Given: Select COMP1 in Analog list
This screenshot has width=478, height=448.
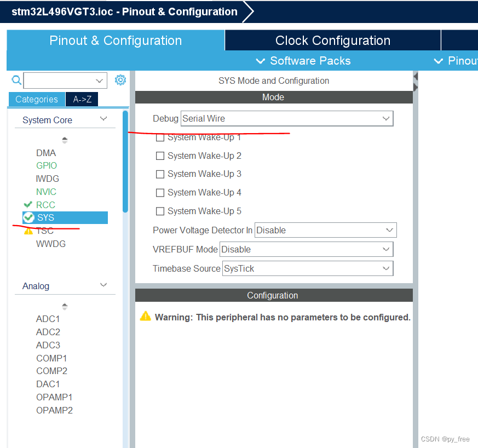Looking at the screenshot, I should [51, 358].
